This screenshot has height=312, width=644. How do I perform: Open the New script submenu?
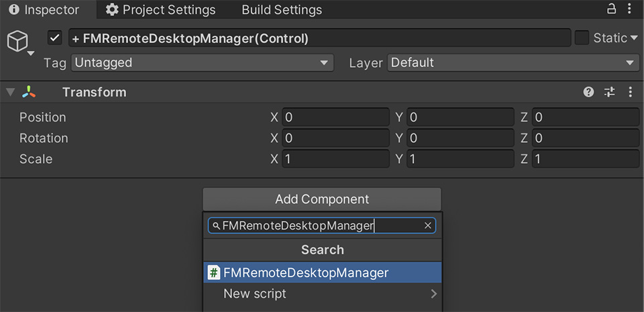(x=322, y=294)
